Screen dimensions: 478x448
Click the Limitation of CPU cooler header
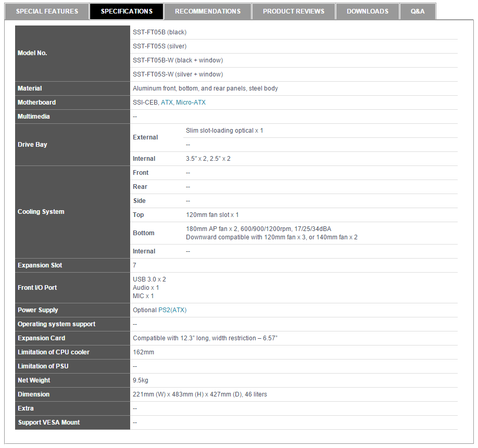click(72, 352)
